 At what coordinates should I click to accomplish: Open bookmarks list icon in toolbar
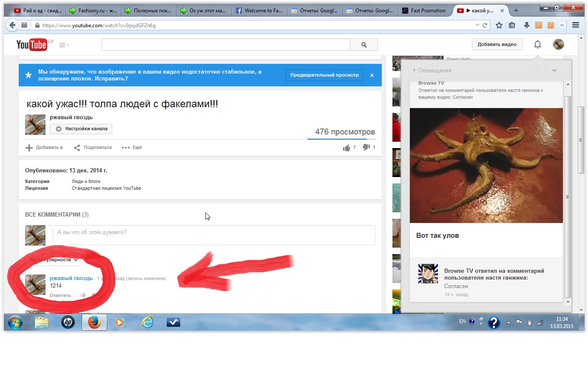[512, 25]
